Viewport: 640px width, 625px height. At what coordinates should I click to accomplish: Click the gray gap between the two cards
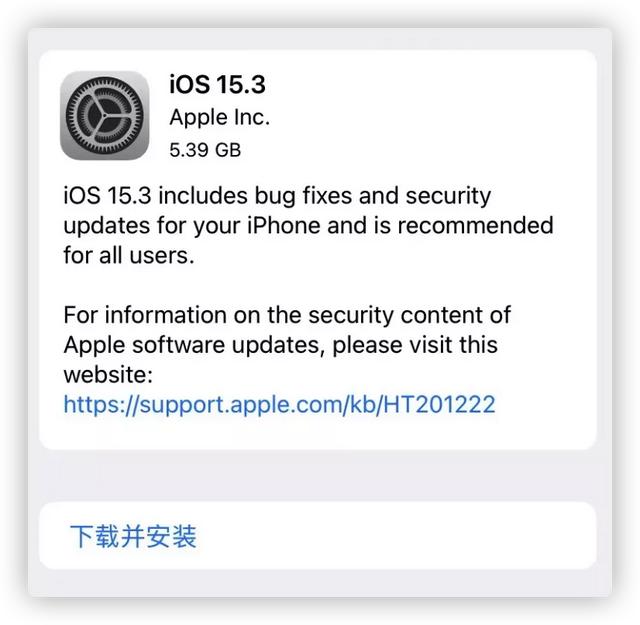click(x=318, y=476)
